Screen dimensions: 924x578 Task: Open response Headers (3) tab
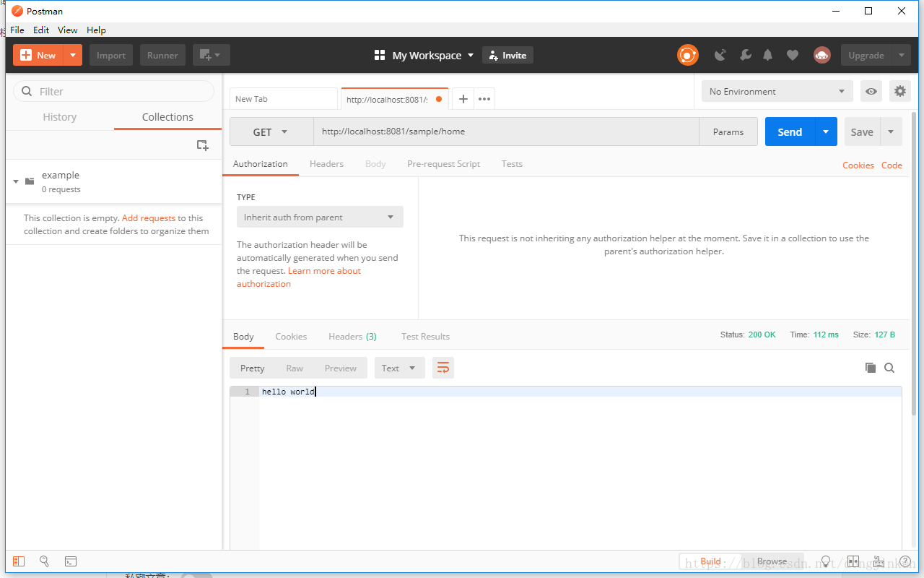click(x=352, y=336)
